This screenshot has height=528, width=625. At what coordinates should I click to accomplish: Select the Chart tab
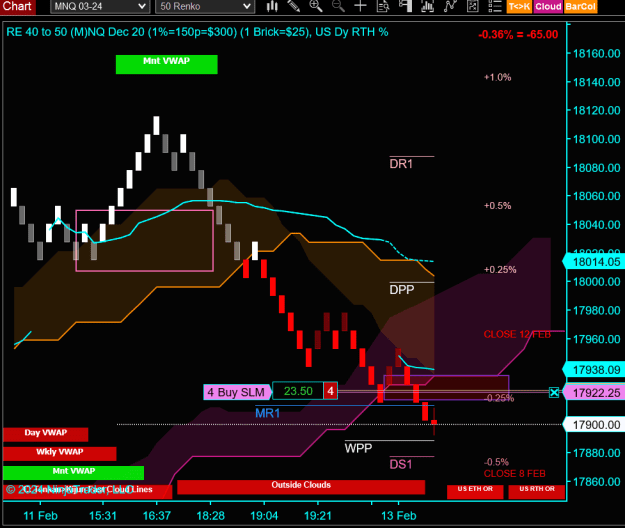18,6
